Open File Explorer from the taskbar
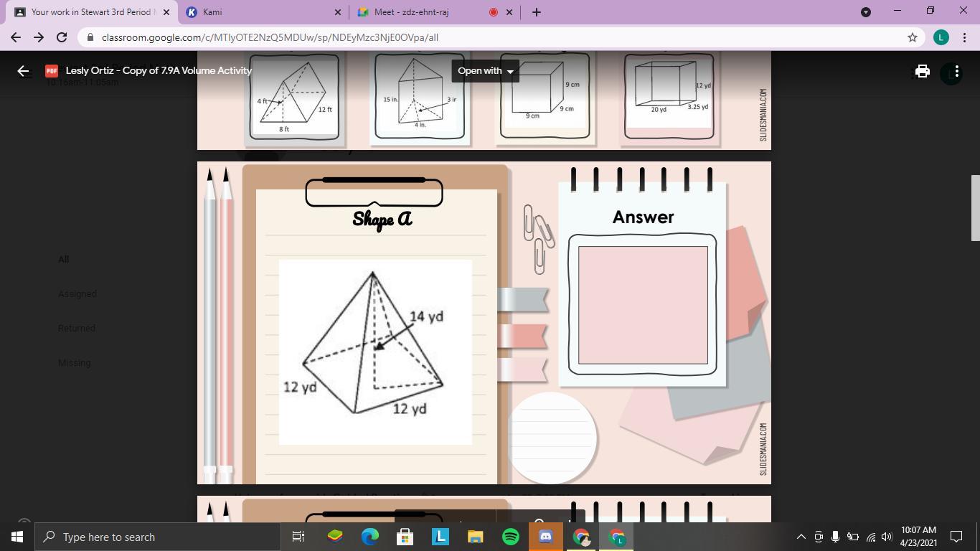The height and width of the screenshot is (551, 980). 476,537
